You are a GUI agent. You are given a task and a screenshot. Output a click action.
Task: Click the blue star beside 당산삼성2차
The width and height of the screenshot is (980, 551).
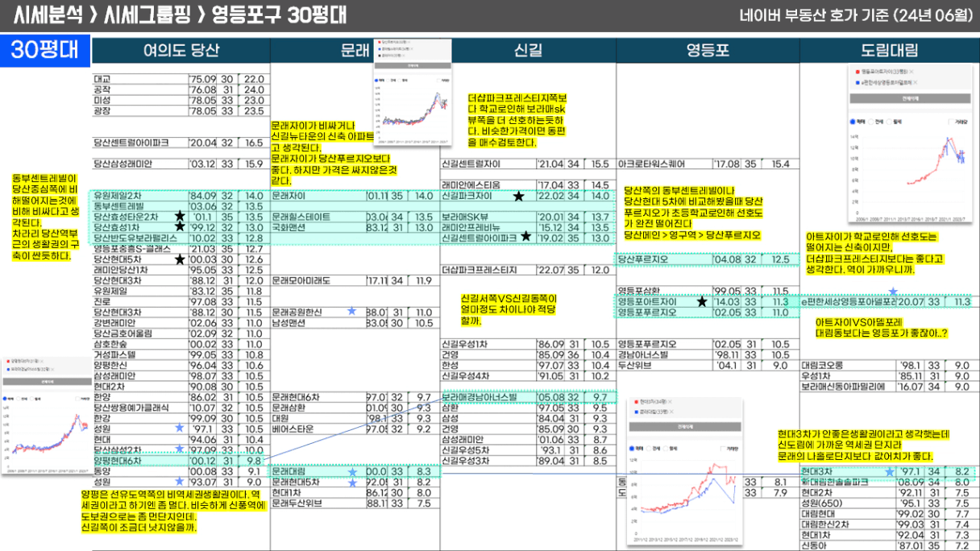(x=180, y=449)
